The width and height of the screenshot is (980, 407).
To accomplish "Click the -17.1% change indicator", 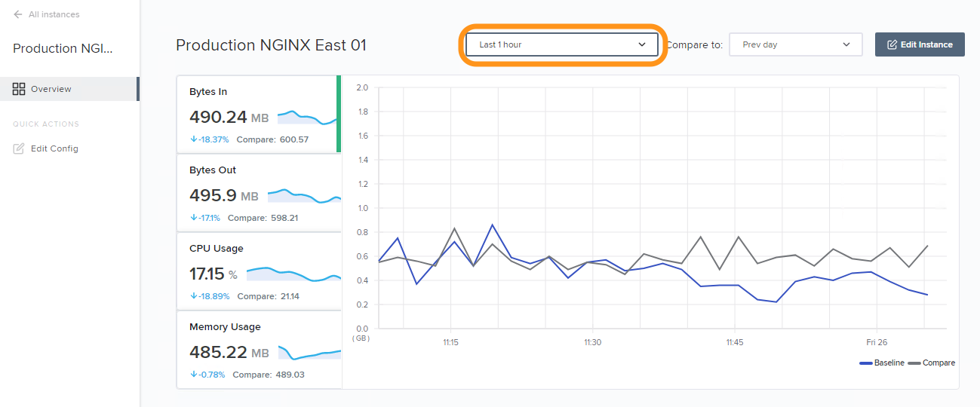I will coord(204,218).
